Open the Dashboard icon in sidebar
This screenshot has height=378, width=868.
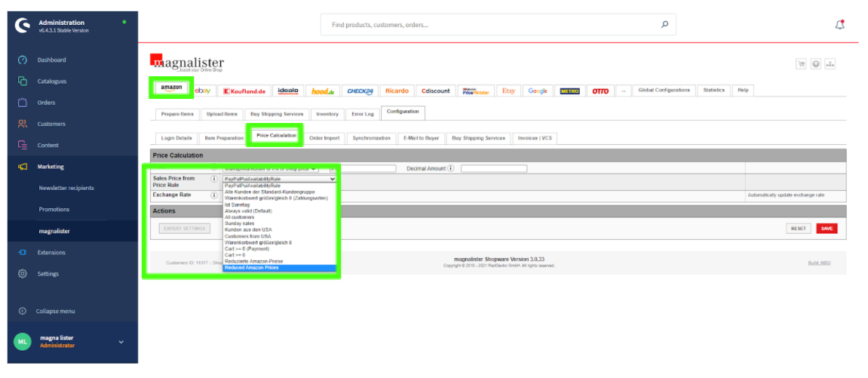coord(22,60)
